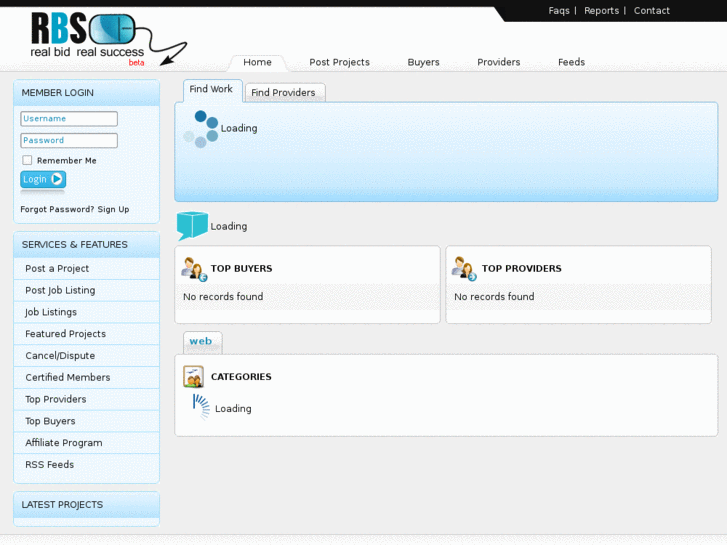Open the Home tab

coord(257,62)
